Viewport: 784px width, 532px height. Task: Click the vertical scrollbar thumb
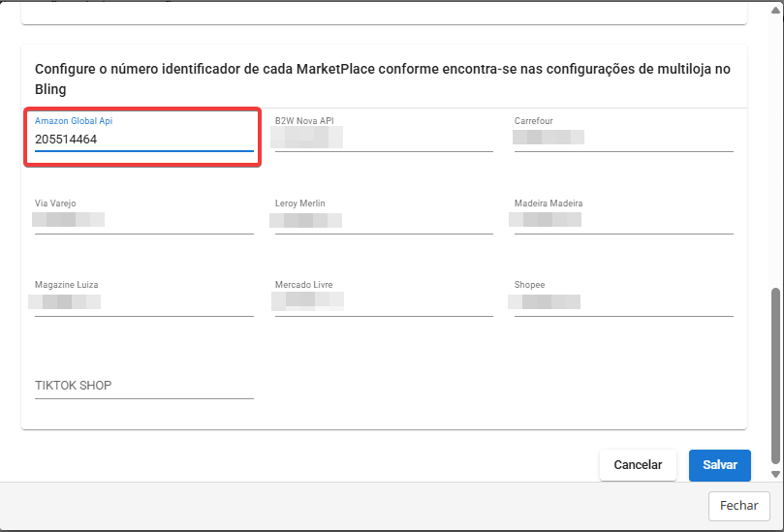pos(775,376)
